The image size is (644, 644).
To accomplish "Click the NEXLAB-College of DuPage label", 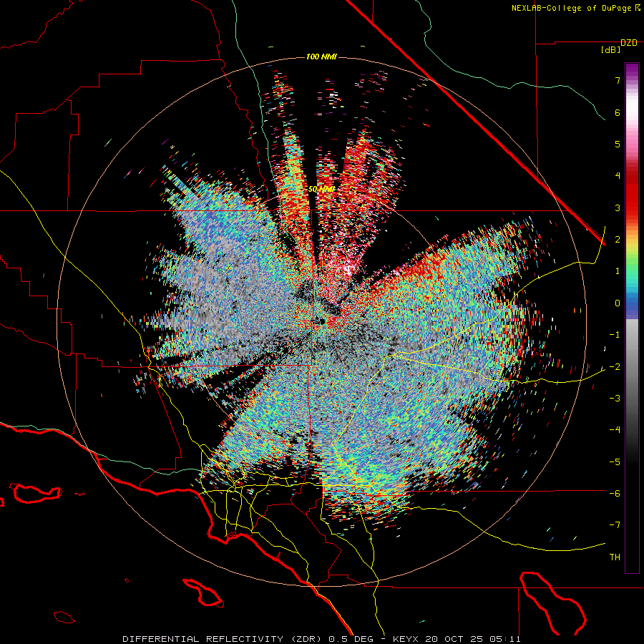I will coord(575,8).
